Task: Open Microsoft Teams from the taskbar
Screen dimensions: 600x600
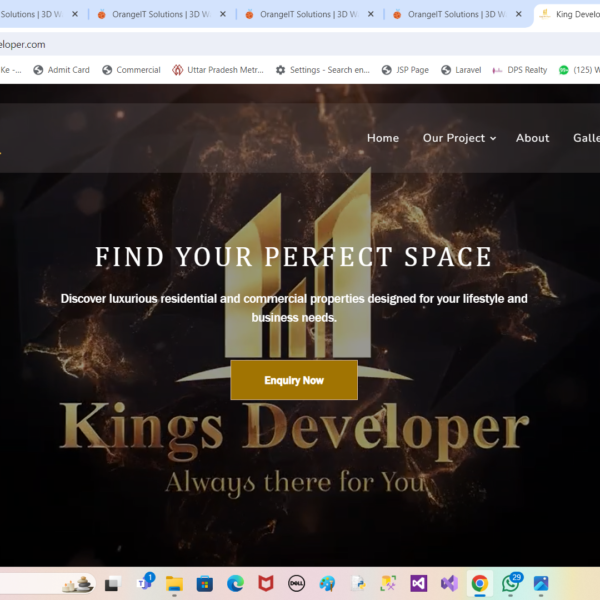Action: tap(143, 583)
